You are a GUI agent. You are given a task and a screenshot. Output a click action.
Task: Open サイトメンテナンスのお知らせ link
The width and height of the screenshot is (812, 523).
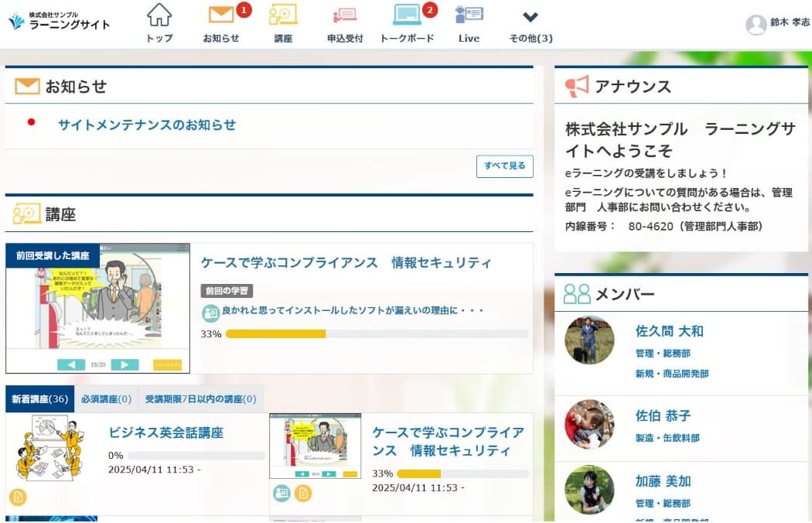147,125
